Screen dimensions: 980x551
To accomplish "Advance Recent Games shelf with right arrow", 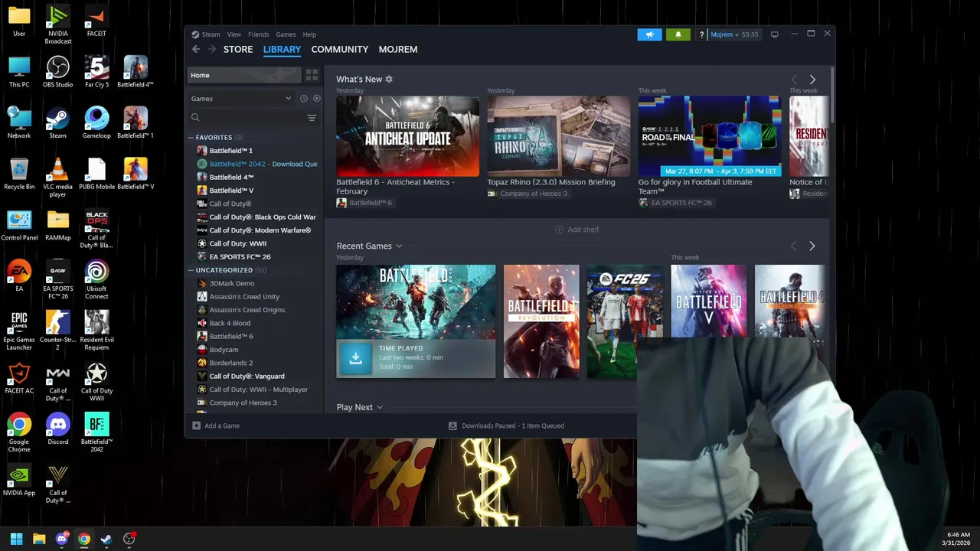I will pos(812,246).
